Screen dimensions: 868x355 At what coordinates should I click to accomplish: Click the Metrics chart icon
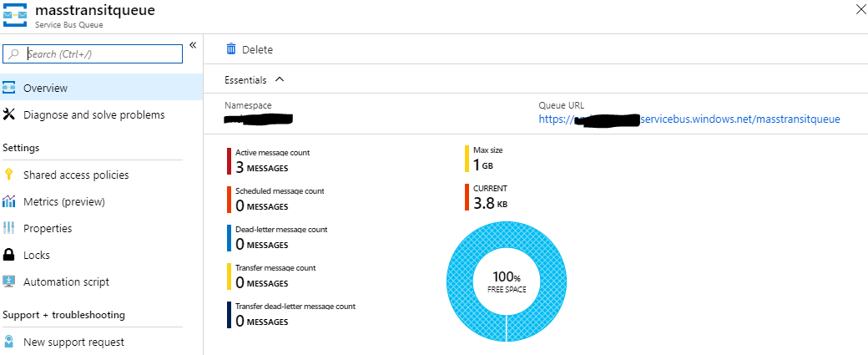tap(9, 201)
